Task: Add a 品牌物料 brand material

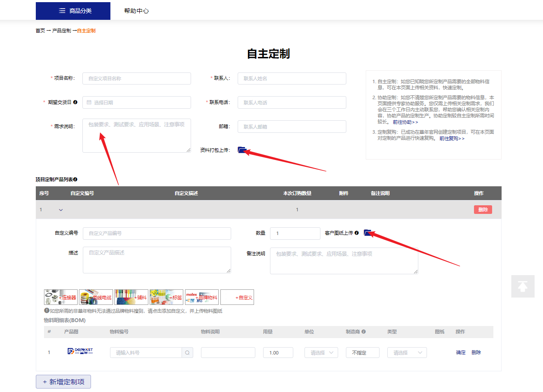Action: (202, 297)
